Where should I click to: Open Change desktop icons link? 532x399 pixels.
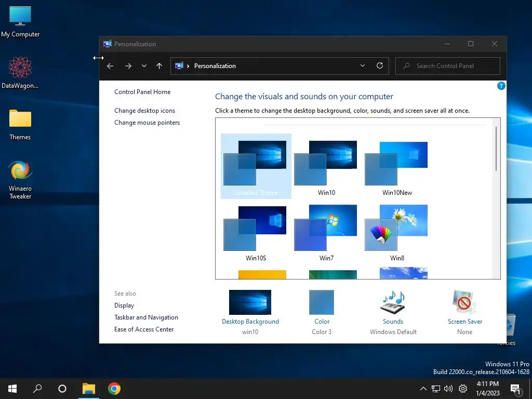[x=144, y=111]
